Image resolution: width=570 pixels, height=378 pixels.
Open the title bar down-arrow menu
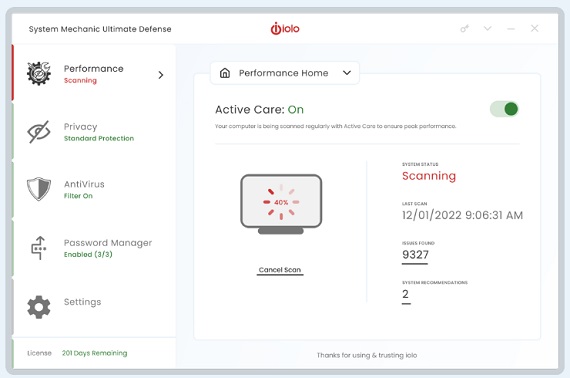click(487, 28)
